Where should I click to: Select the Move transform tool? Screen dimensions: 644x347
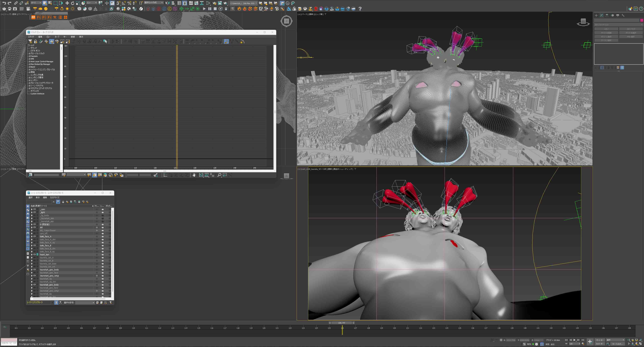tap(67, 3)
